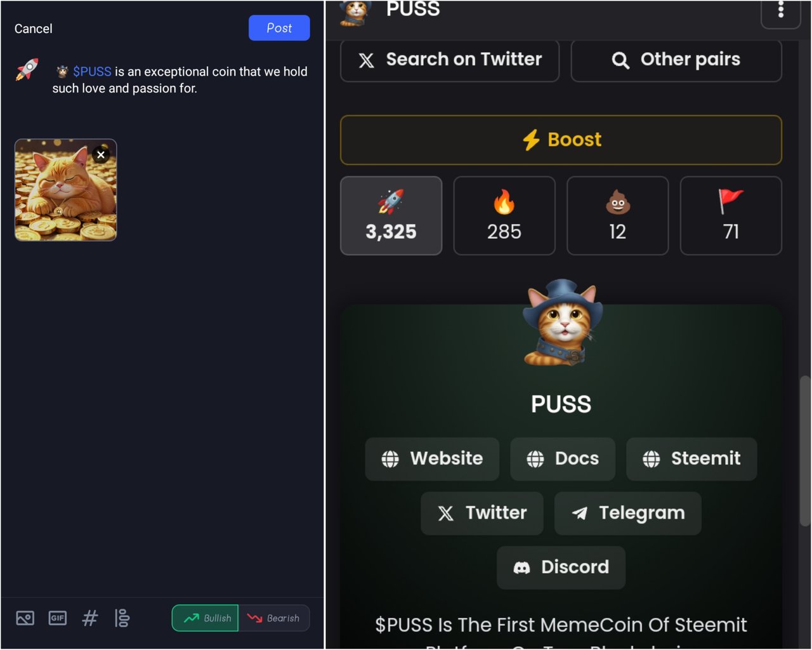
Task: Click the Post button
Action: tap(279, 28)
